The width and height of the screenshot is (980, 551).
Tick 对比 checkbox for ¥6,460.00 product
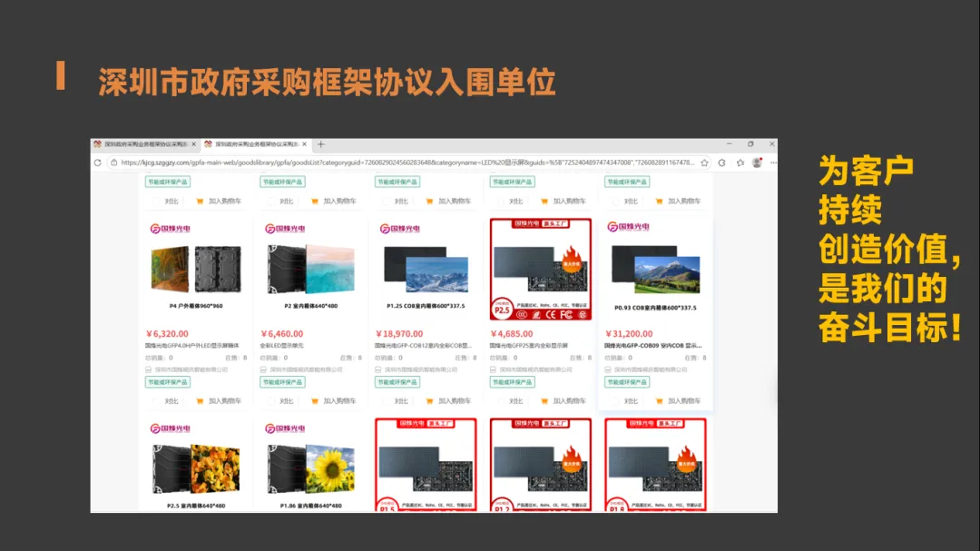pos(271,401)
